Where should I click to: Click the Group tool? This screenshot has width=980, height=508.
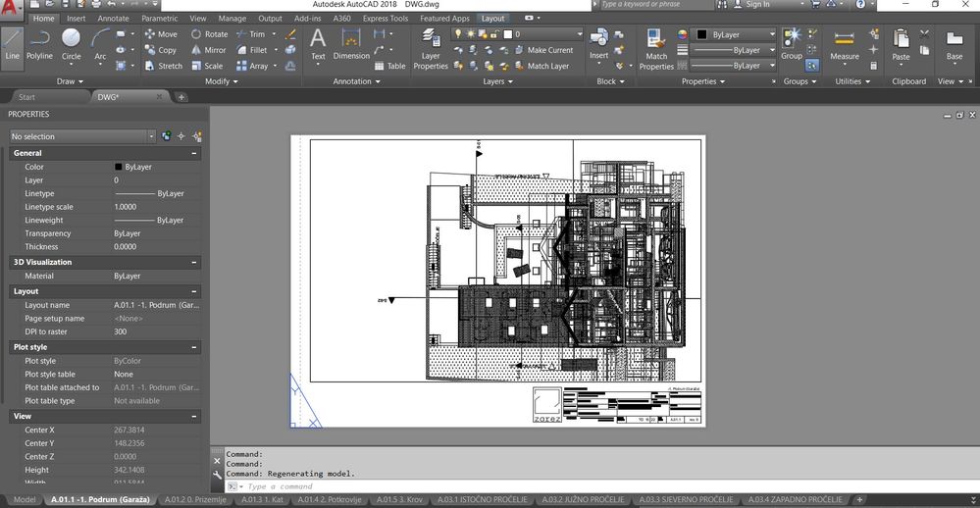[792, 44]
